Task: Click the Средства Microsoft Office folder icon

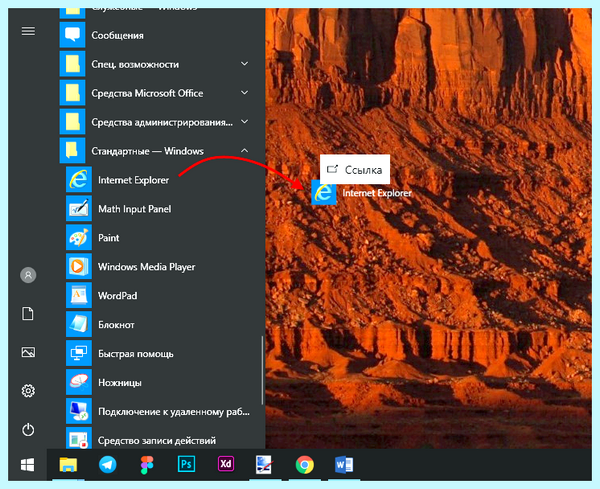Action: (72, 93)
